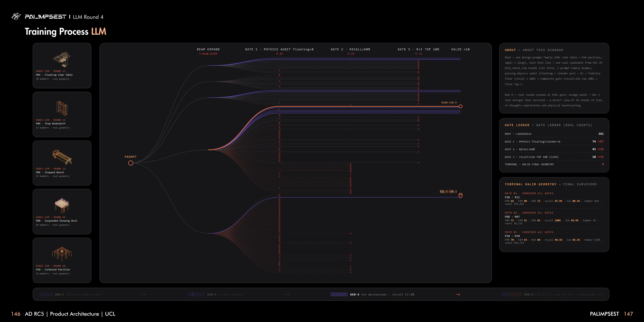Click the VALID ×10 column header
This screenshot has height=322, width=644.
pyautogui.click(x=460, y=50)
